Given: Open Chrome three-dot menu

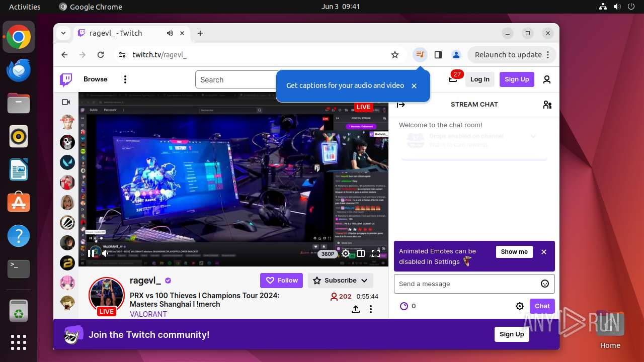Looking at the screenshot, I should coord(549,54).
